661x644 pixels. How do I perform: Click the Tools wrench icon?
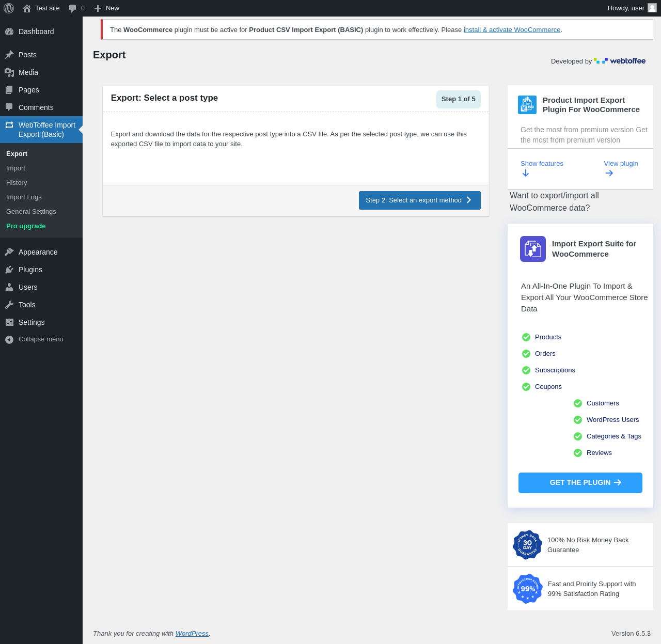point(9,305)
